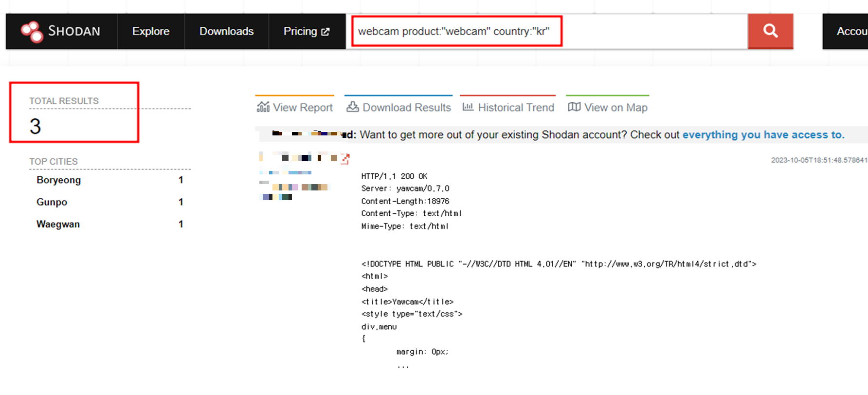The height and width of the screenshot is (395, 868).
Task: Open the Account menu
Action: click(847, 32)
